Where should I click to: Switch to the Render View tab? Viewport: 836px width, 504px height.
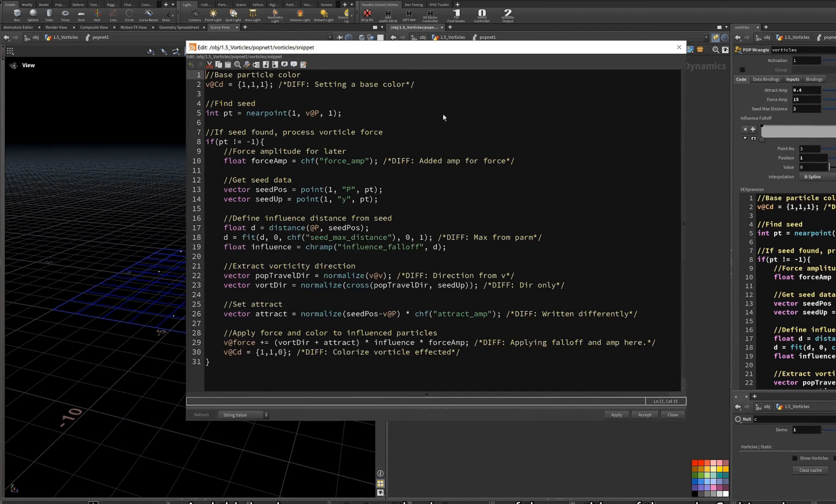(x=56, y=27)
